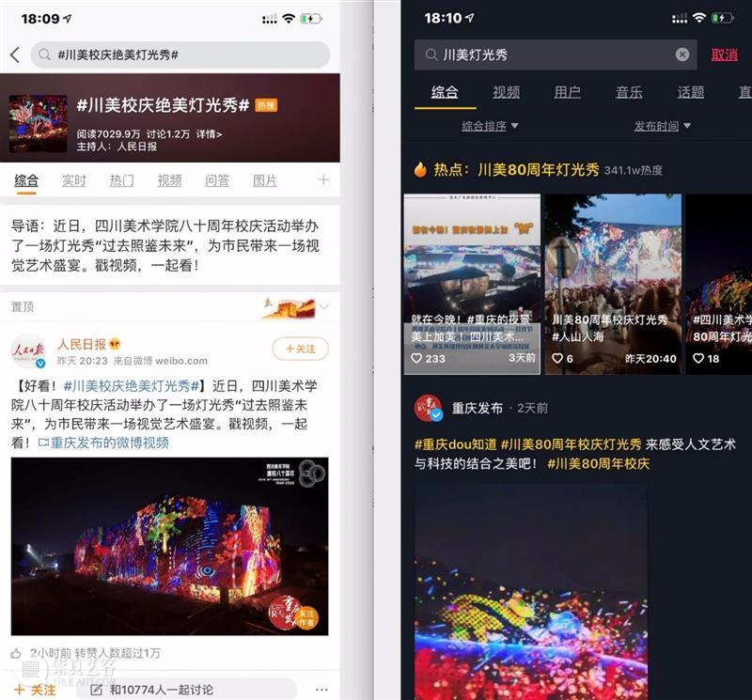The width and height of the screenshot is (752, 700).
Task: Tap Weibo status bar battery icon
Action: [311, 19]
